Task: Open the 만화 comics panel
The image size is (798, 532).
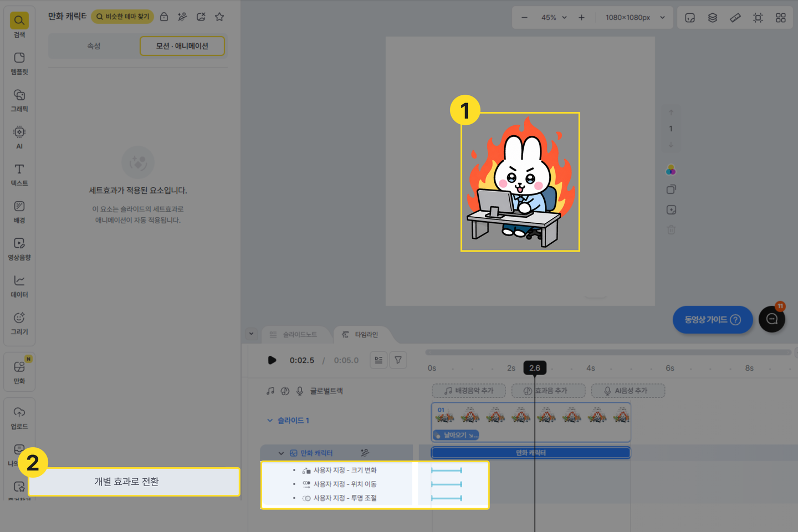Action: (19, 372)
